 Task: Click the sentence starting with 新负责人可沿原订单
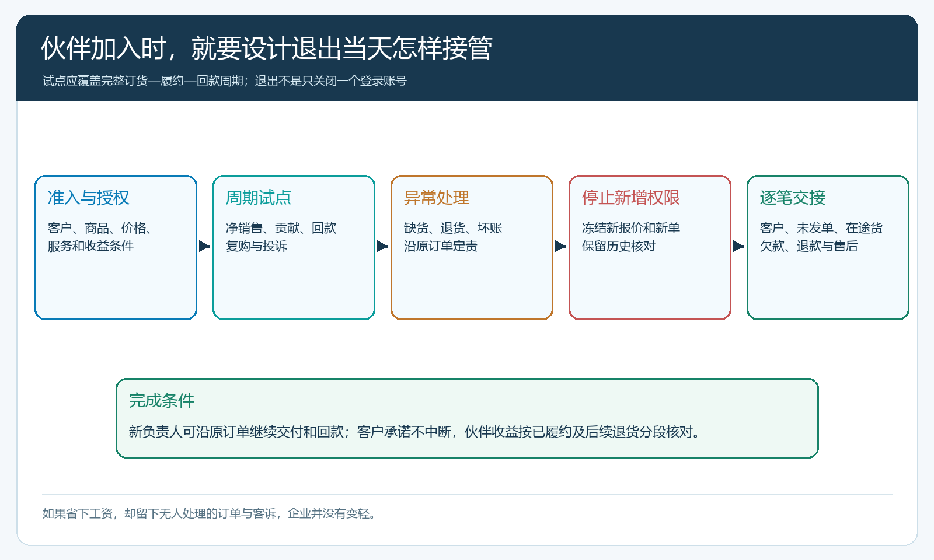click(x=414, y=432)
